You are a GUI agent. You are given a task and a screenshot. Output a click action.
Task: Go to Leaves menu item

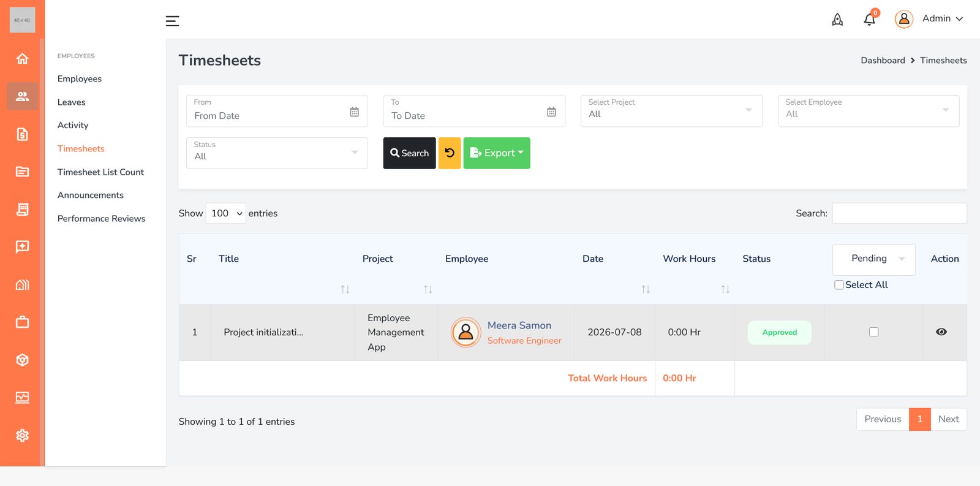(72, 102)
